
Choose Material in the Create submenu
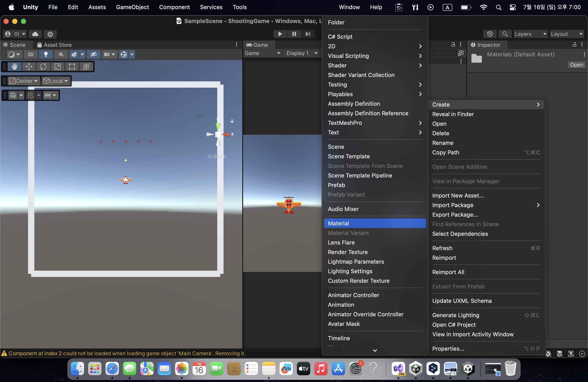tap(338, 223)
